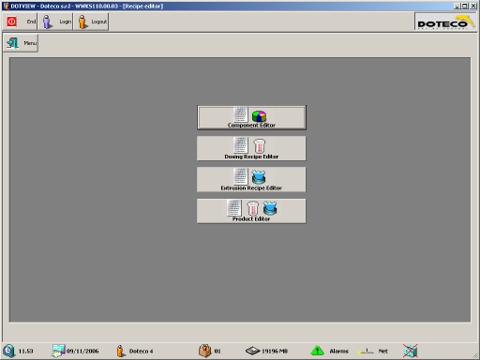Click the time value 11.53
The height and width of the screenshot is (360, 480).
(x=26, y=351)
